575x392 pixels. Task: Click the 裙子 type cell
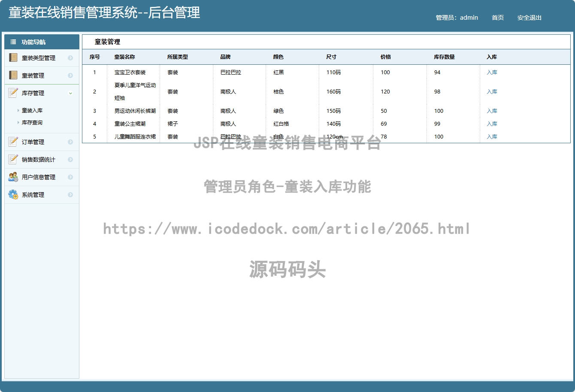coord(173,124)
